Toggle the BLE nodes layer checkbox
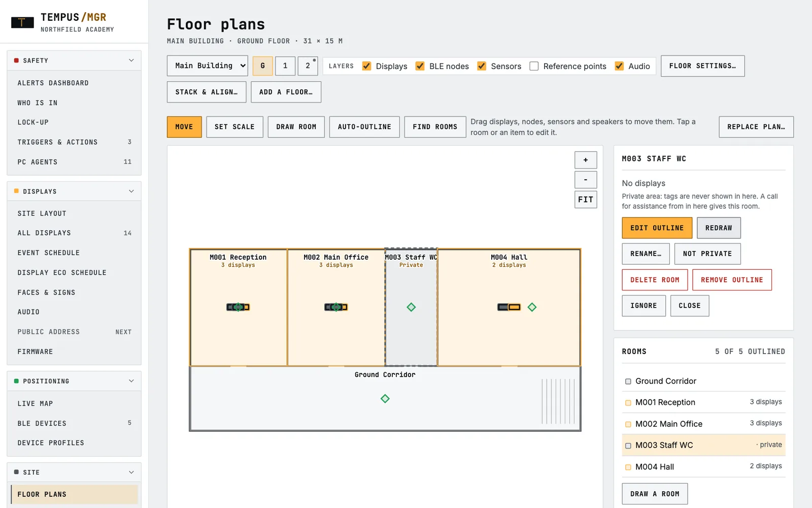Screen dimensions: 812x508 pos(420,66)
